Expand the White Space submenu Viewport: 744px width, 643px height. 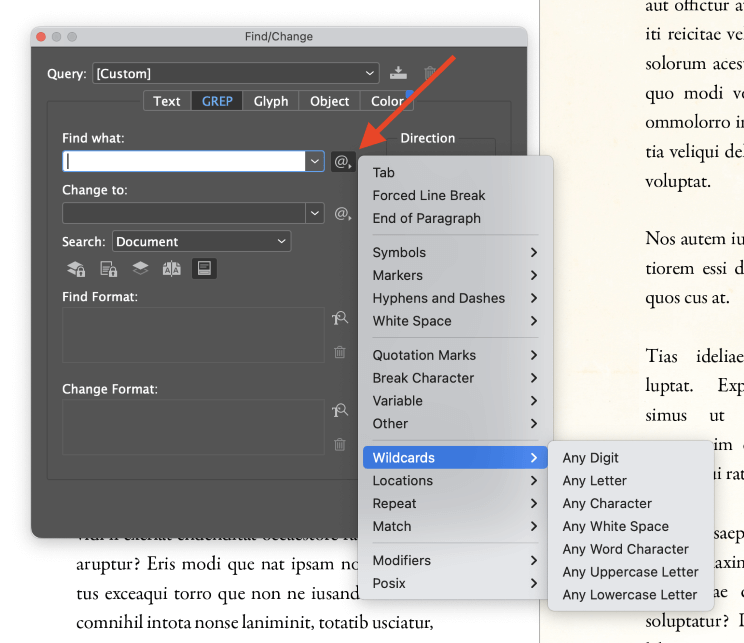coord(456,321)
